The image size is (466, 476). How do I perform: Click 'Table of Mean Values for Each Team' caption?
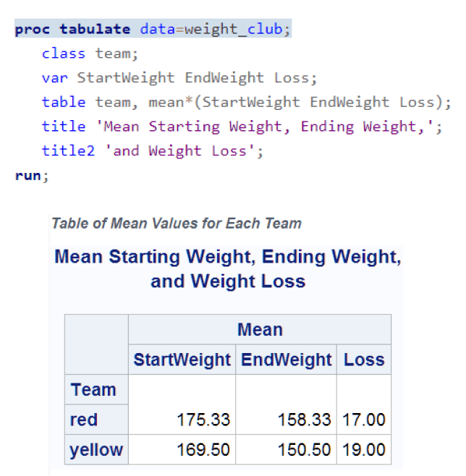[177, 223]
